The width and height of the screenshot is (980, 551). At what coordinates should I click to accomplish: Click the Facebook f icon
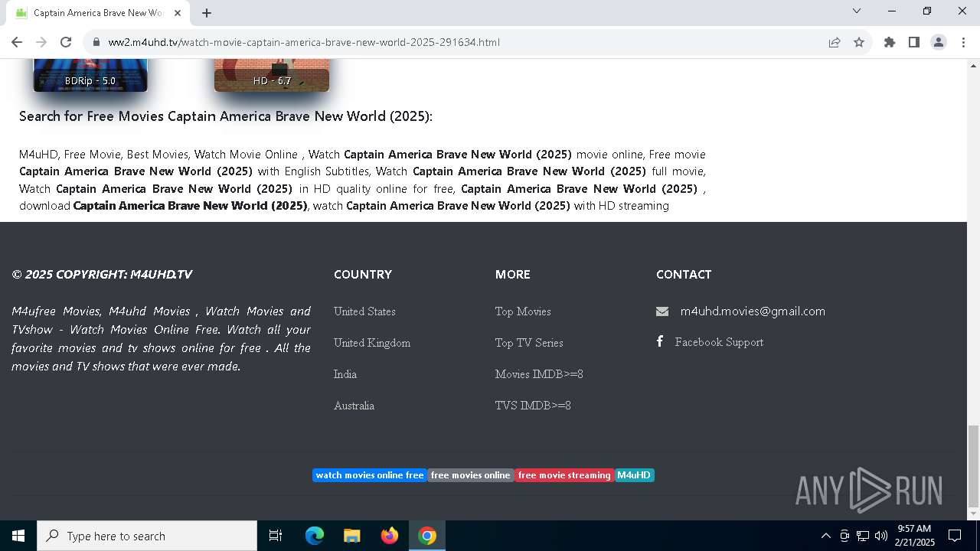[x=660, y=341]
